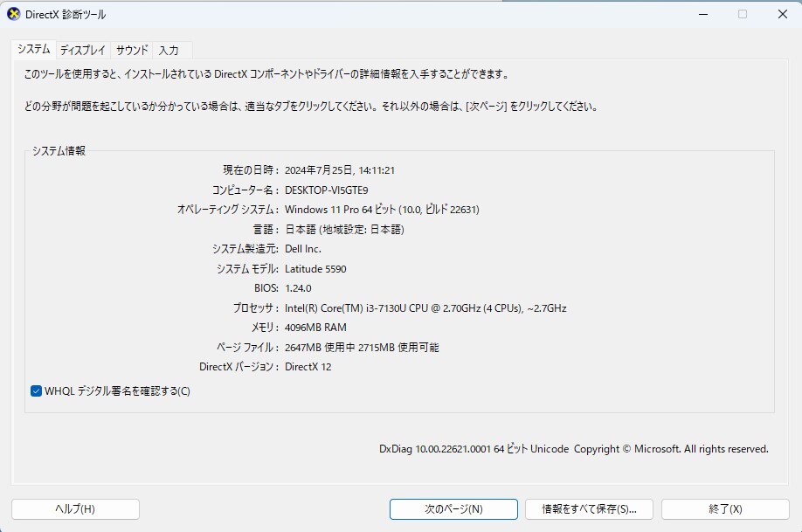Go to next page with 次のページ(N)
Viewport: 802px width, 532px height.
click(x=453, y=509)
